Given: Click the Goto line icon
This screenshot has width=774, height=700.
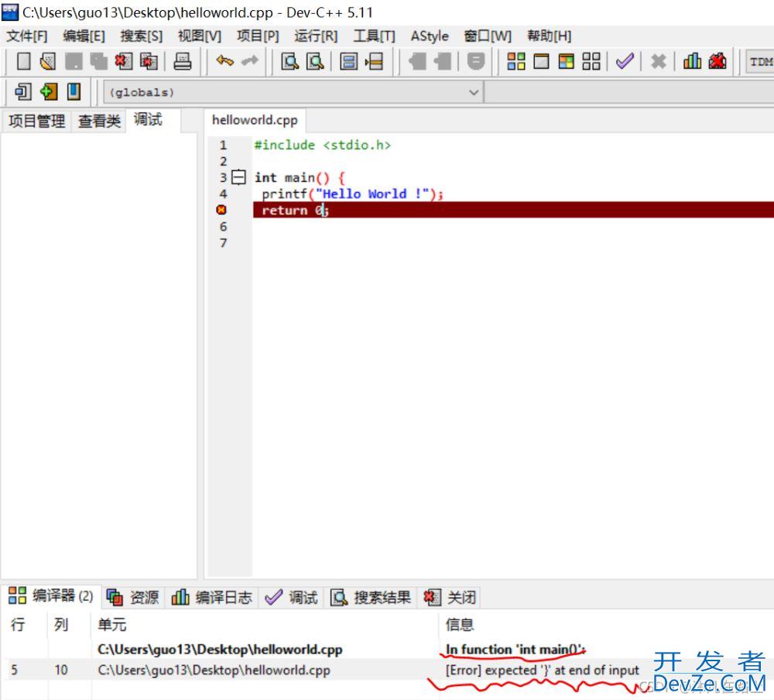Looking at the screenshot, I should coord(374,61).
